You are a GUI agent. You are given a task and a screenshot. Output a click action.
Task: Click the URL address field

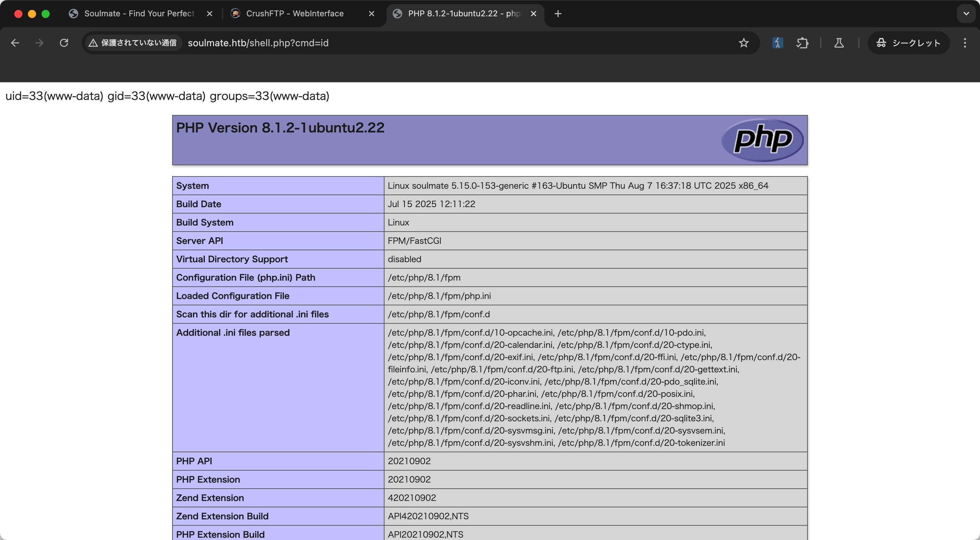[419, 43]
